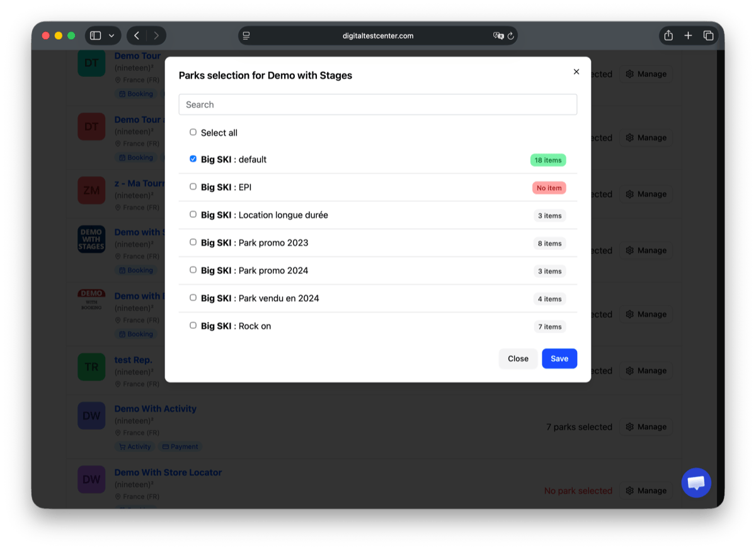The width and height of the screenshot is (756, 550).
Task: Click the 7 parks selected text
Action: click(x=579, y=427)
